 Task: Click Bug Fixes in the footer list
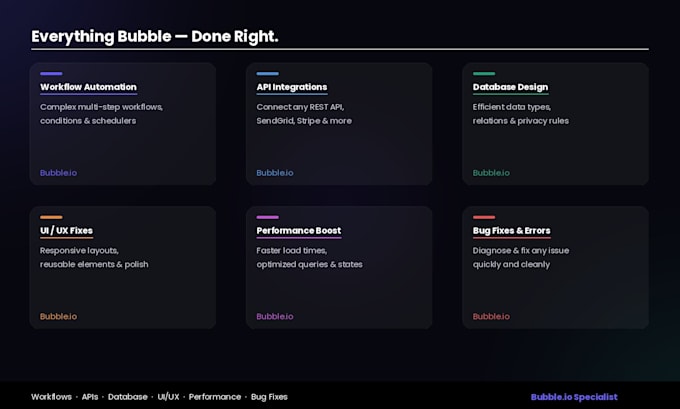pos(269,397)
